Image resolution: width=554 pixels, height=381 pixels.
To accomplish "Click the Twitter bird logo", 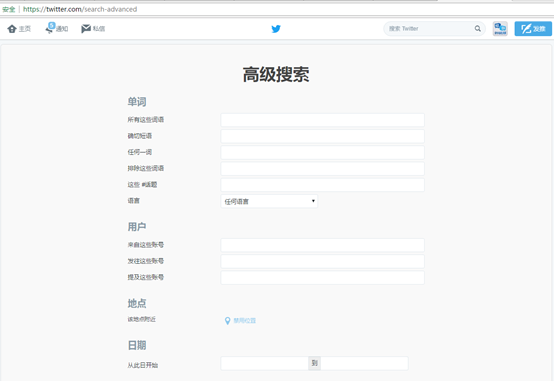I will (x=276, y=29).
